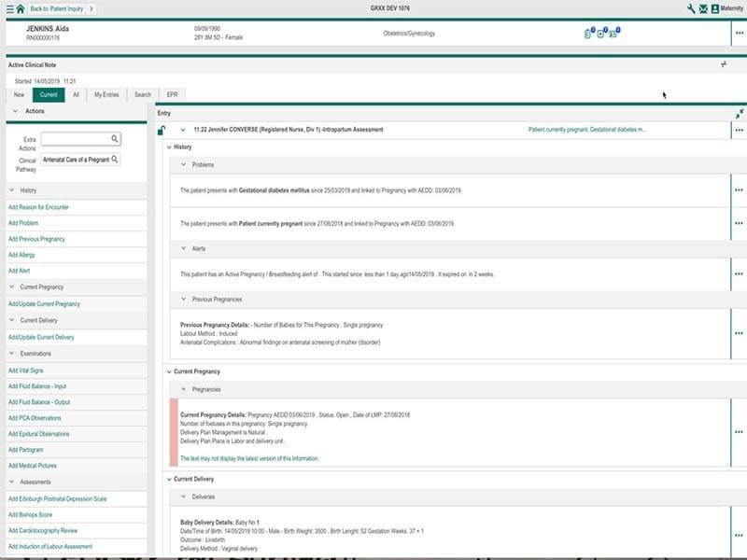The height and width of the screenshot is (560, 747).
Task: Click Add Cardiotocography Review link
Action: (x=43, y=530)
